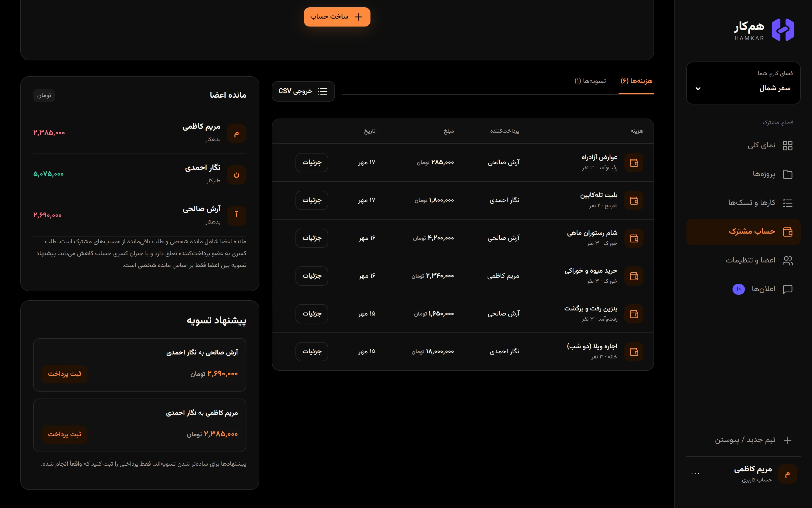This screenshot has width=812, height=508.
Task: Open جزئیات for شام رستوران ماهی expense
Action: click(312, 238)
